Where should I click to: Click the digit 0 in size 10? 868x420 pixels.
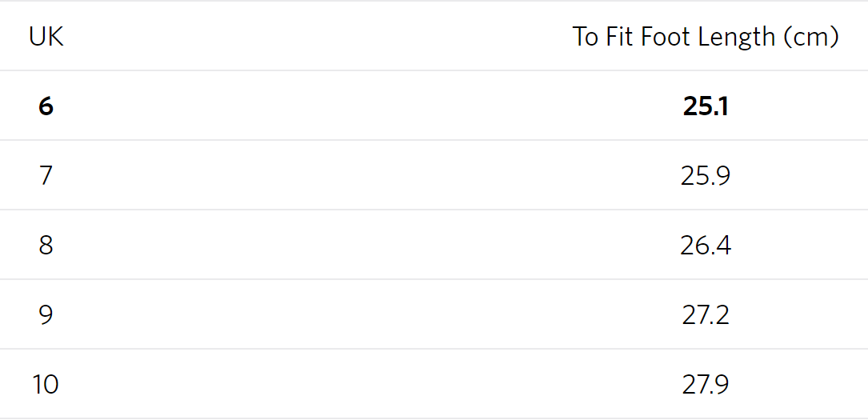pyautogui.click(x=52, y=385)
